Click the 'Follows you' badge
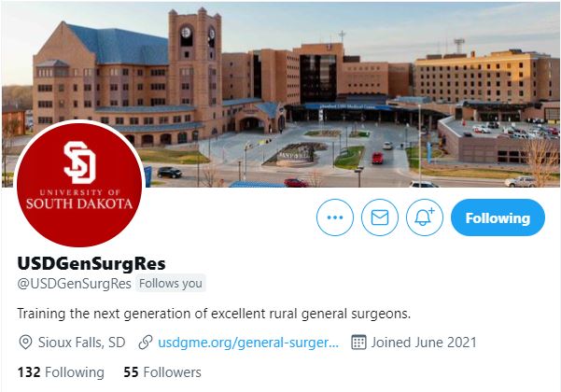Viewport: 561px width, 392px height. tap(171, 284)
